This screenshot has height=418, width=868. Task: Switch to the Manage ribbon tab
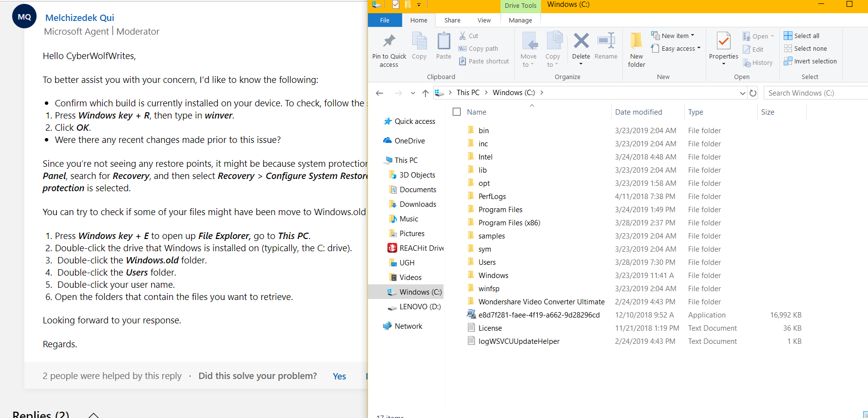[x=521, y=20]
